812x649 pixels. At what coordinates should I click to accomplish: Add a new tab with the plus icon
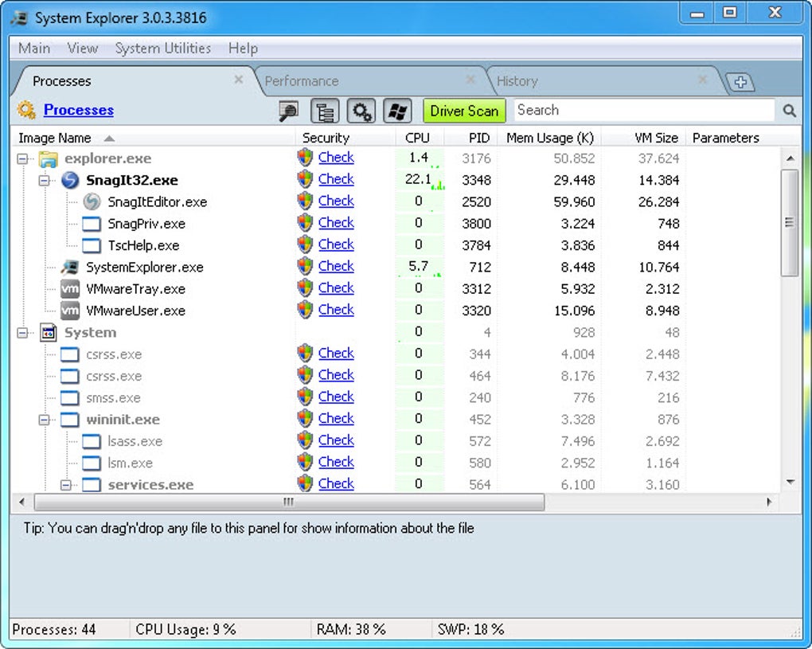[x=740, y=82]
